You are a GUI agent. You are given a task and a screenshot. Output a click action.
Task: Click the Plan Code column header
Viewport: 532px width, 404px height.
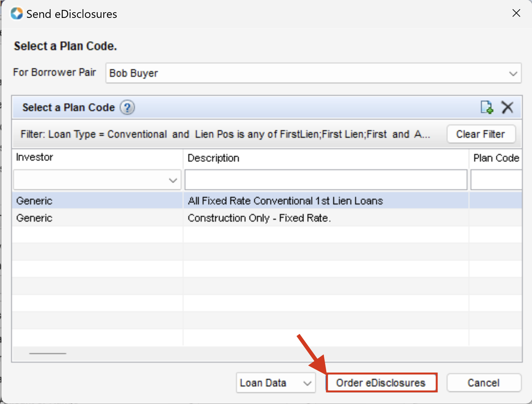(496, 158)
